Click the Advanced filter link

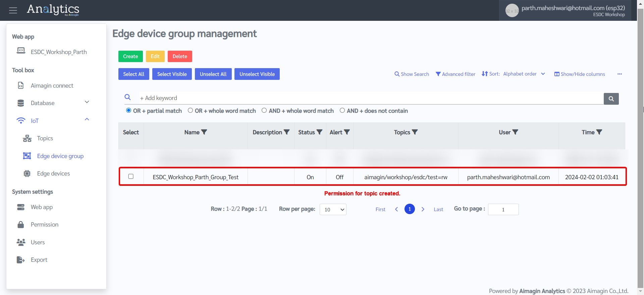click(x=455, y=74)
